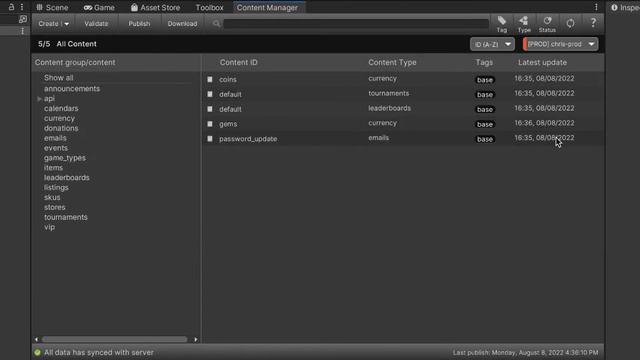
Task: Click the base tag on gems row
Action: pyautogui.click(x=485, y=124)
